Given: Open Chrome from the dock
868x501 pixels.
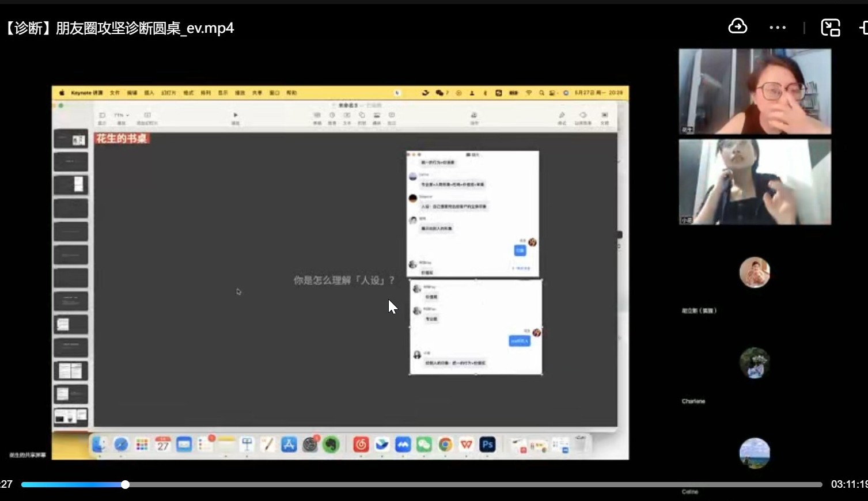Looking at the screenshot, I should [445, 444].
